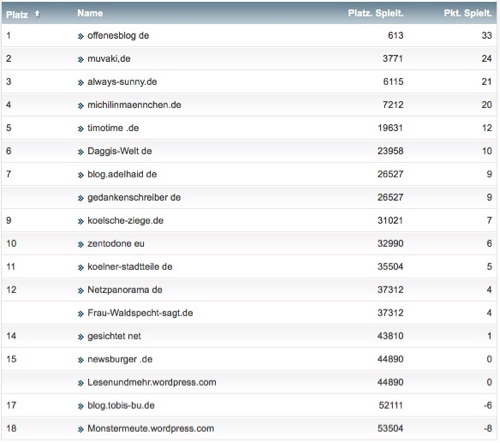The image size is (500, 443).
Task: Click the arrow icon before muvaki,de
Action: 80,60
